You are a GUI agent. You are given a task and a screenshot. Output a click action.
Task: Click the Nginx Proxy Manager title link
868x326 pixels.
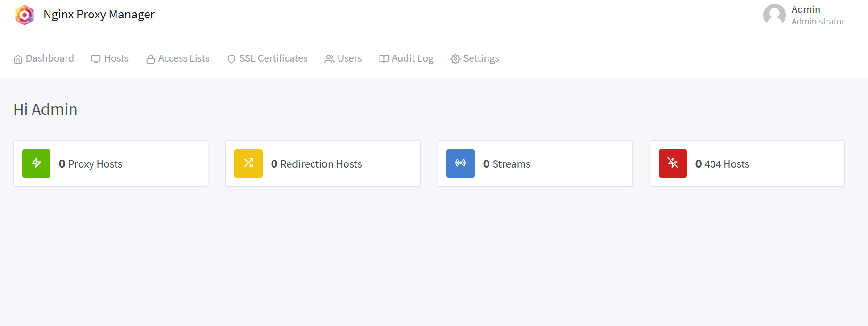(x=99, y=15)
